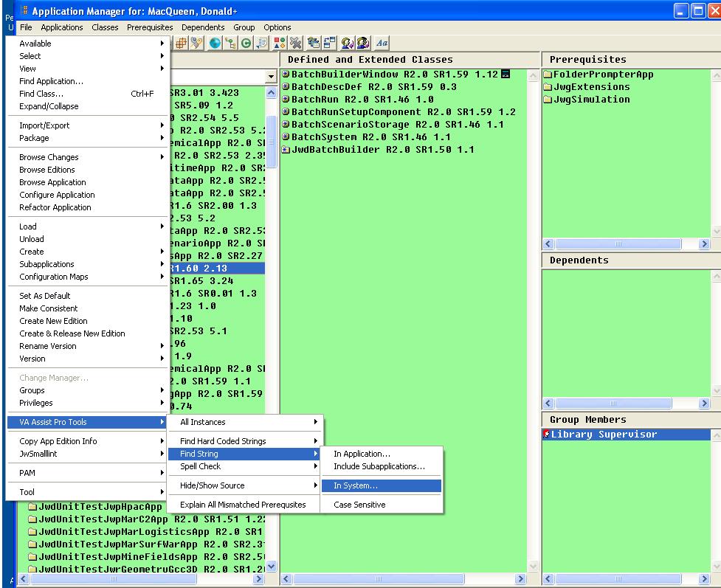Select BatchScenarioStorage class in list
The image size is (721, 588).
[x=351, y=125]
